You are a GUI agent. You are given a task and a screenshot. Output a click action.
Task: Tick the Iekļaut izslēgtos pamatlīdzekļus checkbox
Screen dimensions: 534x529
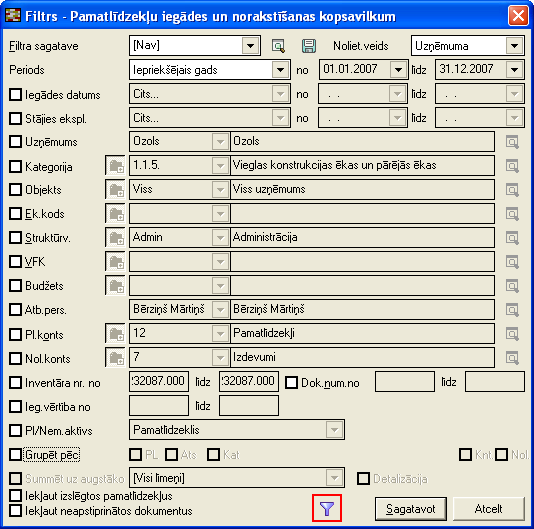point(16,496)
